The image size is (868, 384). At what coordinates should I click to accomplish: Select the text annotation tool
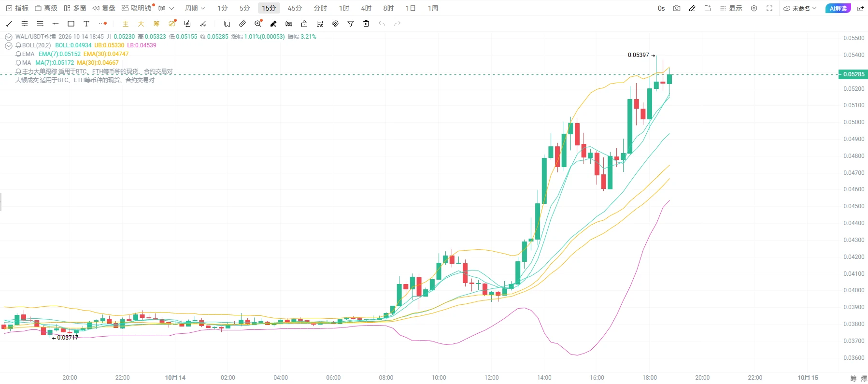86,24
